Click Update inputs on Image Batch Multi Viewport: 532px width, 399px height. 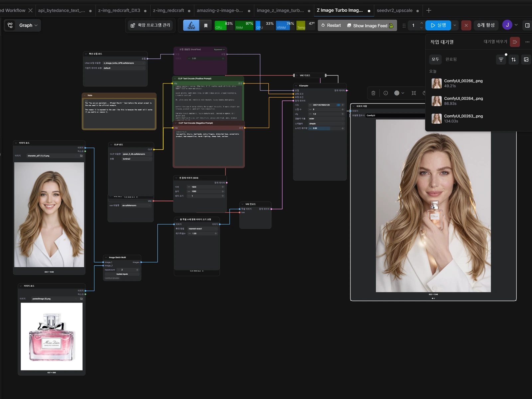click(x=122, y=274)
